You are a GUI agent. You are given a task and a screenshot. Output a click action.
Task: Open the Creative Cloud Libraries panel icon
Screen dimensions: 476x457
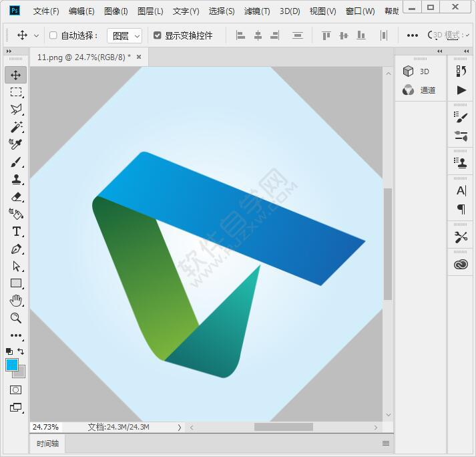(461, 265)
